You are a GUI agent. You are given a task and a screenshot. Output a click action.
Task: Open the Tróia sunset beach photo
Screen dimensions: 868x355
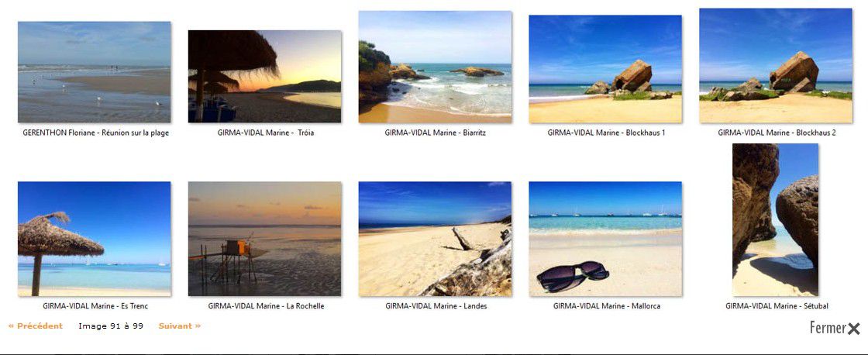click(x=264, y=77)
